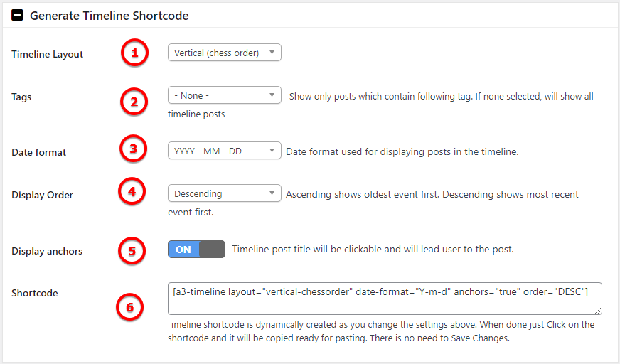
Task: Click the grey handle of anchors toggle
Action: tap(213, 250)
